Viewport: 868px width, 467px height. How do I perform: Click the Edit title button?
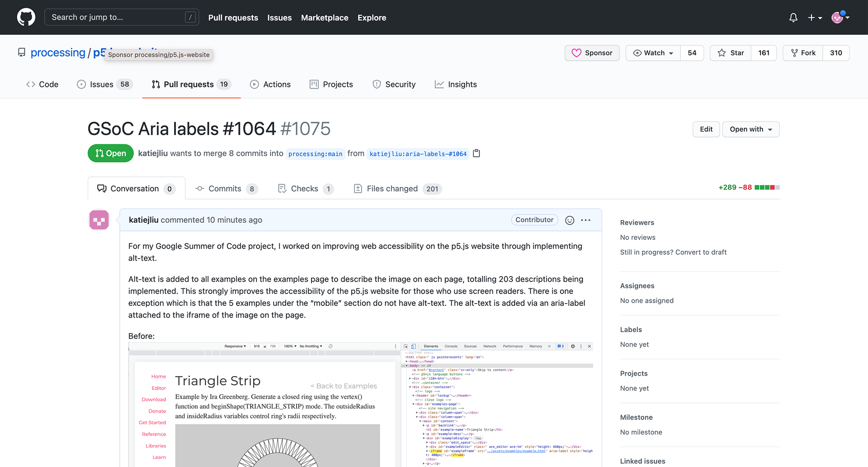pos(706,129)
